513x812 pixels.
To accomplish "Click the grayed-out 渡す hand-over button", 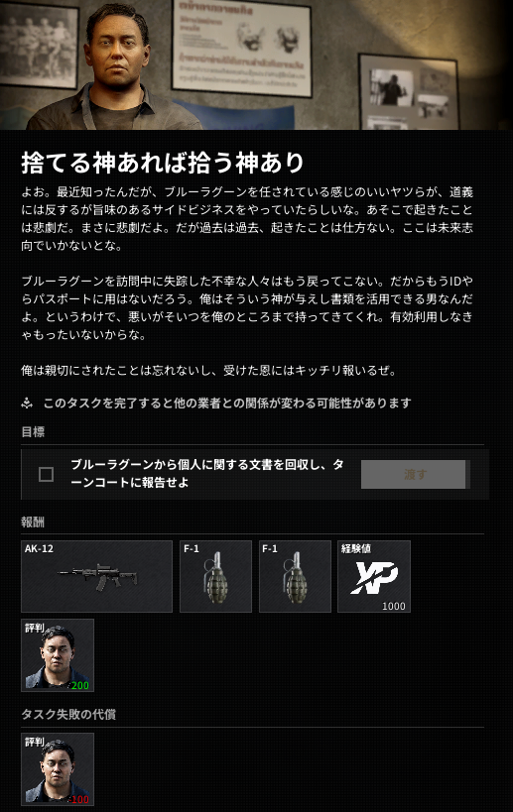I will tap(416, 474).
